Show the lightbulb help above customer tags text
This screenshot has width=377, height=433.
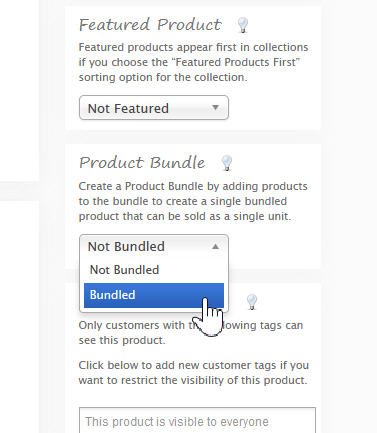[252, 302]
